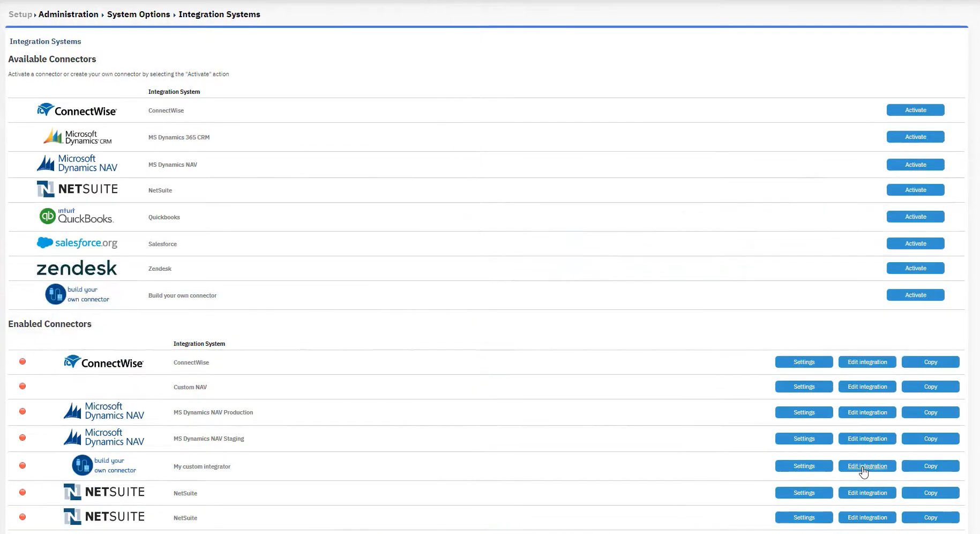Screen dimensions: 980x534
Task: Click the ConnectWise logo under Available Connectors
Action: pyautogui.click(x=77, y=110)
